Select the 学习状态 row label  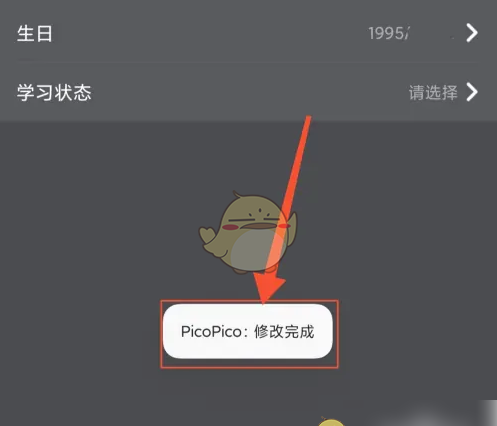pos(54,92)
